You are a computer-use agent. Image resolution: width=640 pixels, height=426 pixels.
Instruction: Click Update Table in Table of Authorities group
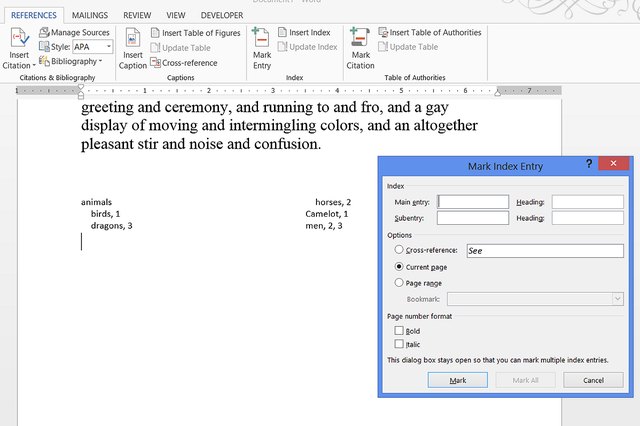point(408,47)
